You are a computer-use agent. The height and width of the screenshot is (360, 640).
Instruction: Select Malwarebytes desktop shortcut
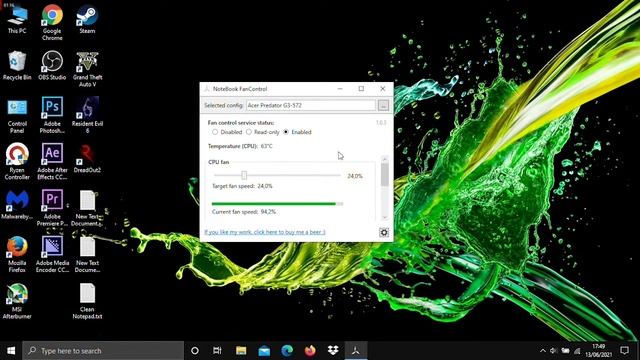point(17,205)
